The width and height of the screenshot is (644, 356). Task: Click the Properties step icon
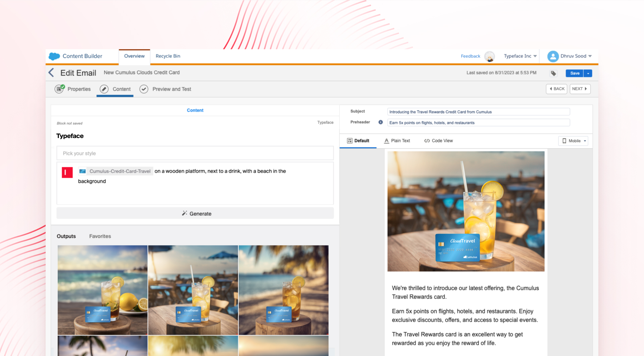pyautogui.click(x=59, y=89)
